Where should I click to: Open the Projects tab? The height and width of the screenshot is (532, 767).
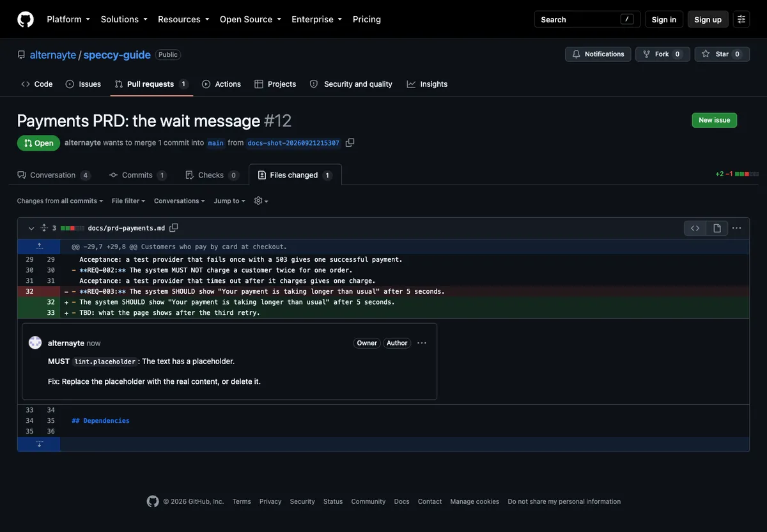275,84
